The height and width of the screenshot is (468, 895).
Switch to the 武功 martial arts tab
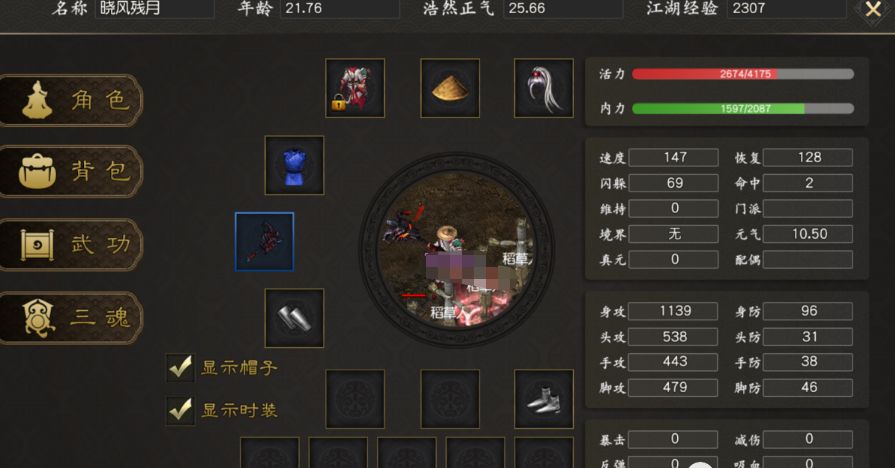coord(71,244)
